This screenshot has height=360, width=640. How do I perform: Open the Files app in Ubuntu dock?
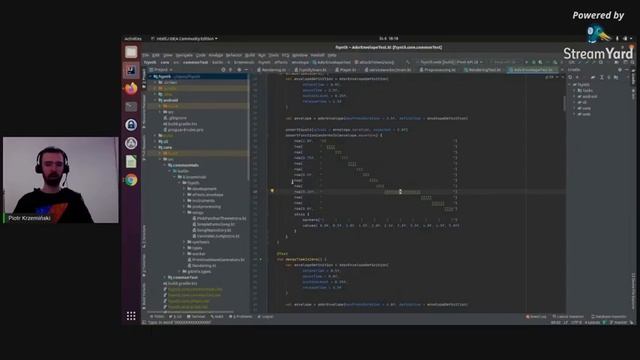(x=131, y=52)
